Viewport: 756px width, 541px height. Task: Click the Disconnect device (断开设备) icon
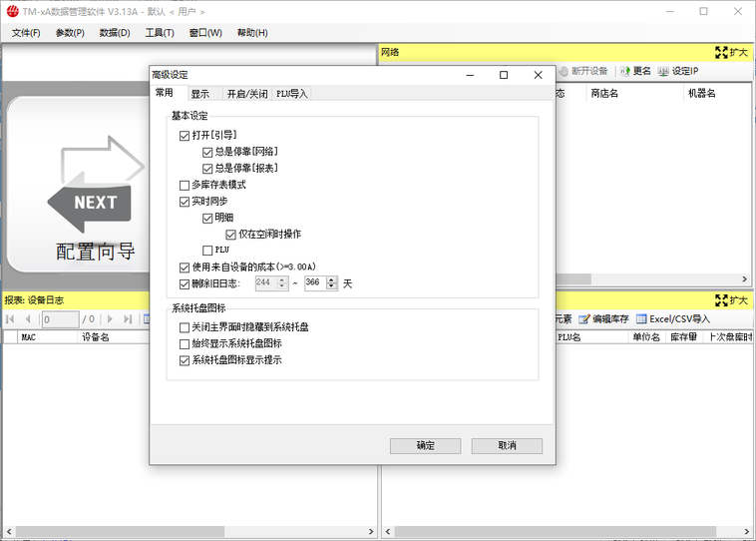(x=564, y=71)
